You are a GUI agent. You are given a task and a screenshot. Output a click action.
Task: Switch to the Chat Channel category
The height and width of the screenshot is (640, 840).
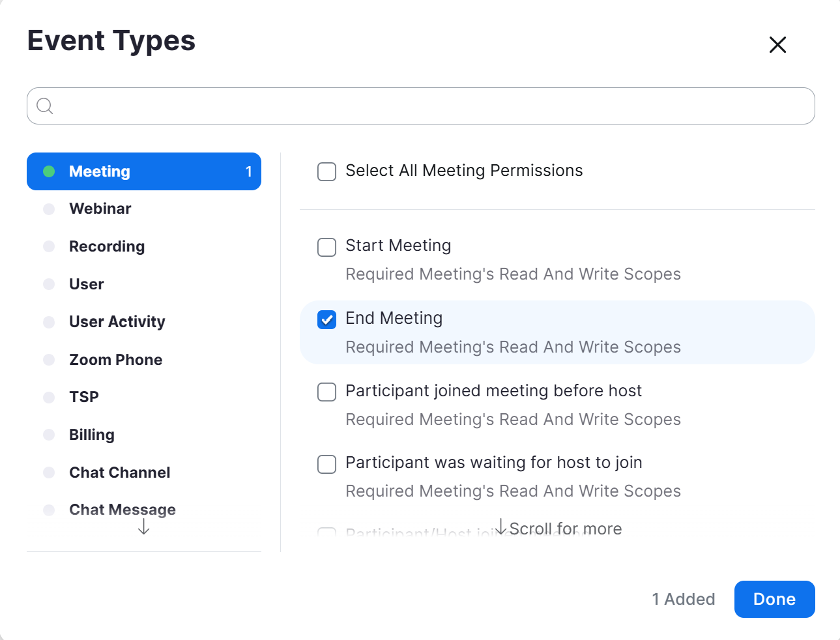(120, 473)
